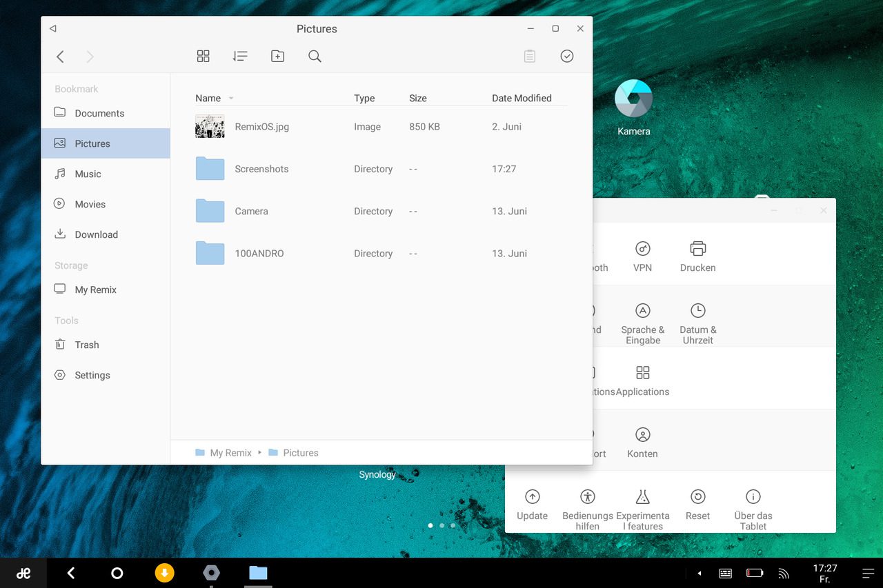Open Trash in the file manager sidebar

pos(106,345)
